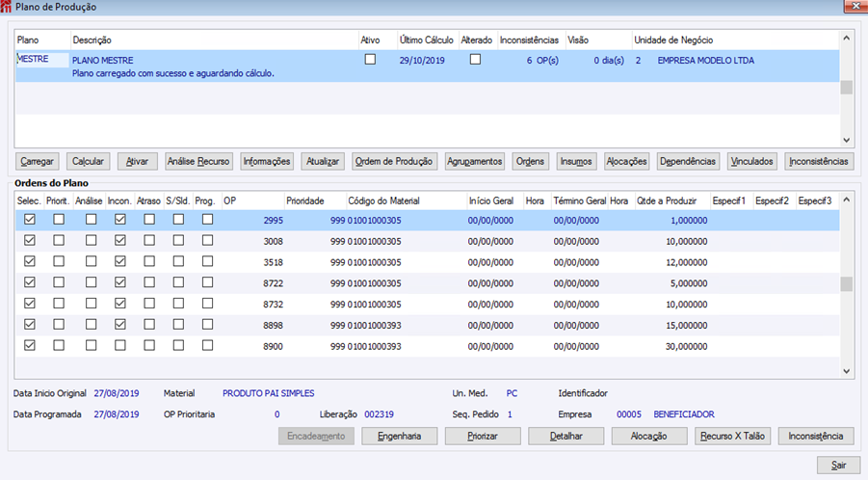Open the Ordem de Produção window
868x480 pixels.
click(394, 161)
